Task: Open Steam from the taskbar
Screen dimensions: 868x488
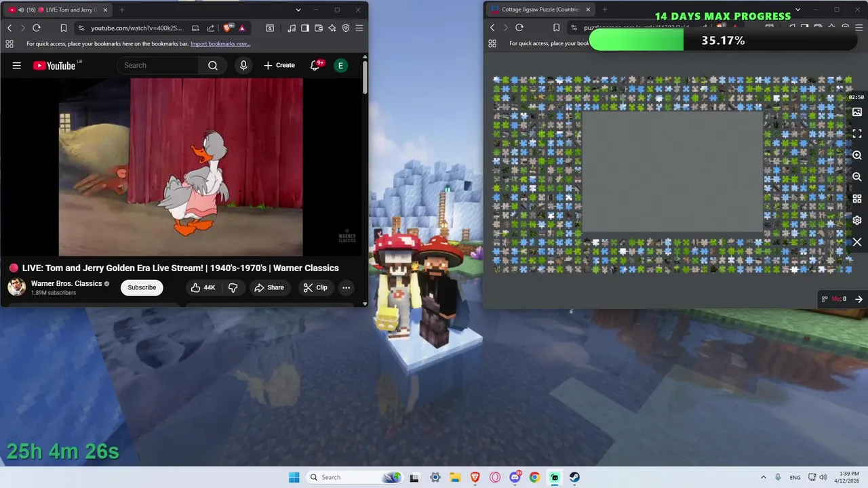Action: pos(574,477)
